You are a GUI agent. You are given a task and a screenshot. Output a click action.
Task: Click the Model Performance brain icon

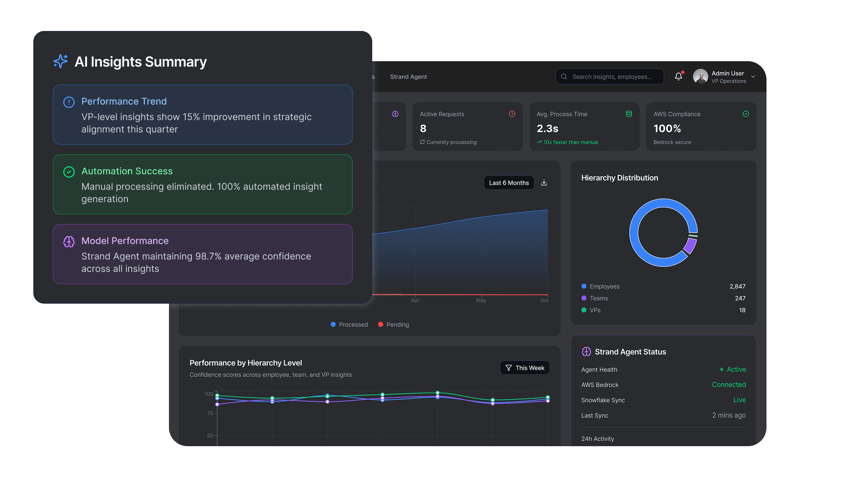point(69,241)
